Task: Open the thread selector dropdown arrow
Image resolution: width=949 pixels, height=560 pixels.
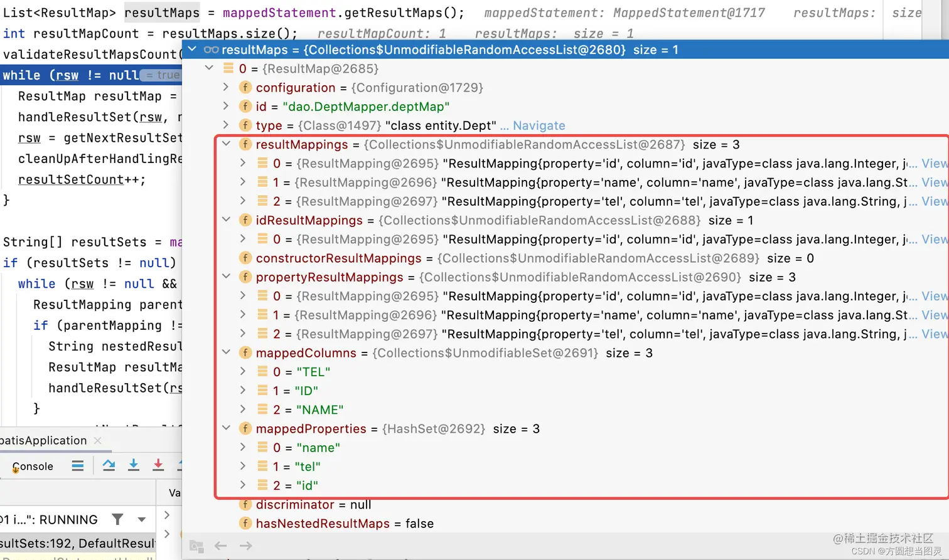Action: pos(142,520)
